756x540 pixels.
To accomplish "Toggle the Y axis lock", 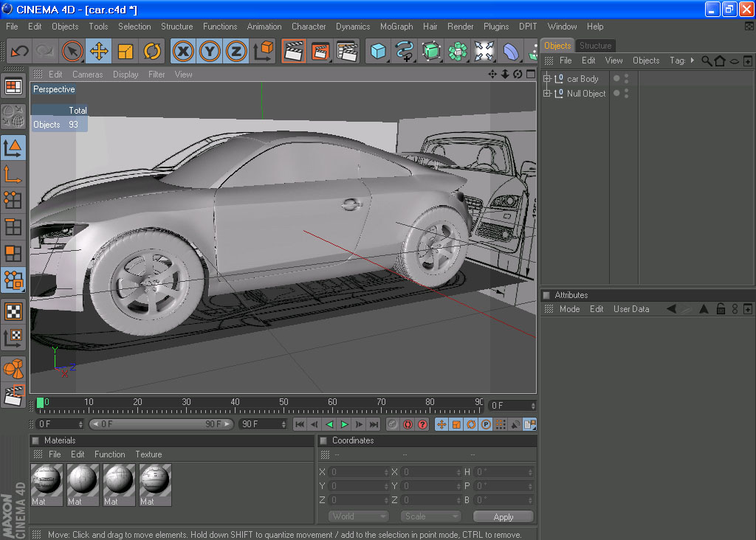I will pos(210,51).
